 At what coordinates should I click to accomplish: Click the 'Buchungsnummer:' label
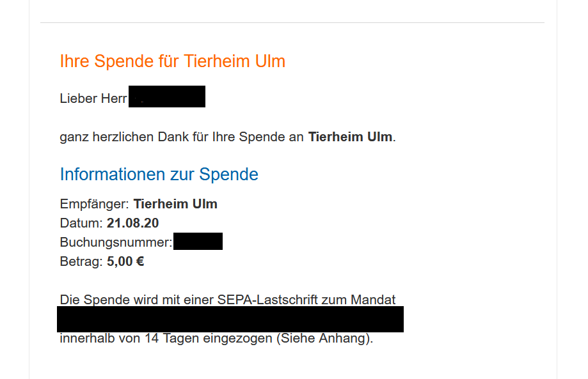pos(116,243)
